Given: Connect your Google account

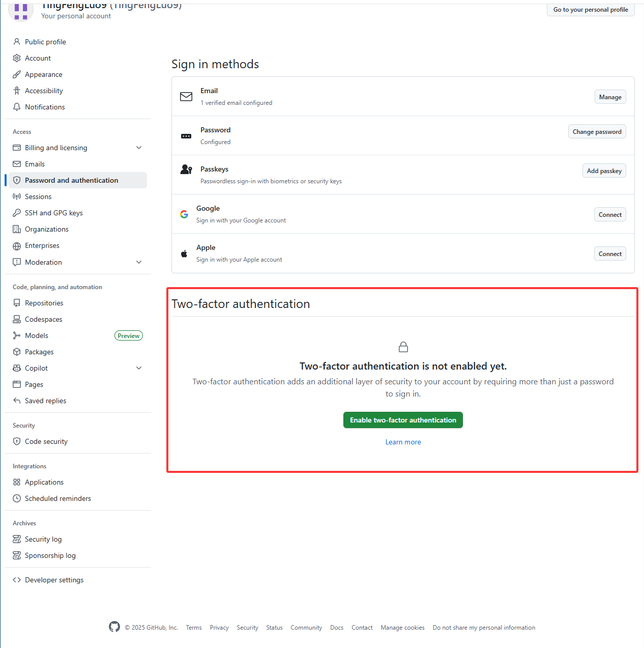Looking at the screenshot, I should pyautogui.click(x=610, y=215).
